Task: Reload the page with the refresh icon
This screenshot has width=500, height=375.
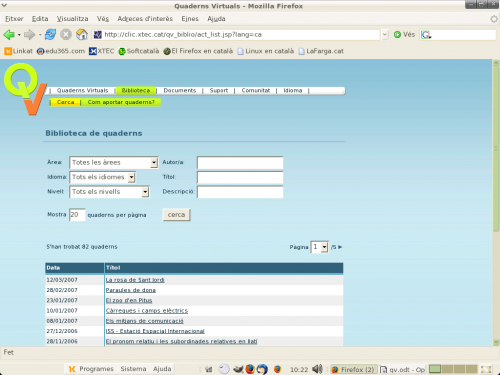Action: 50,34
